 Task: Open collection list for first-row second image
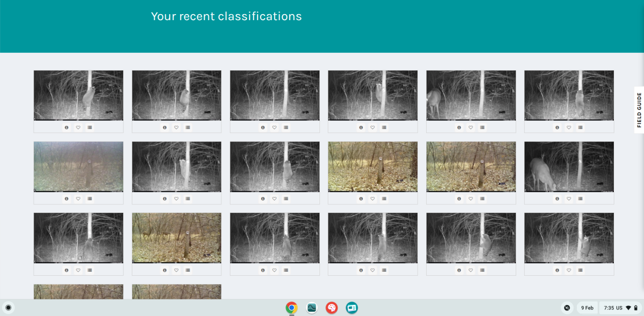pos(188,127)
